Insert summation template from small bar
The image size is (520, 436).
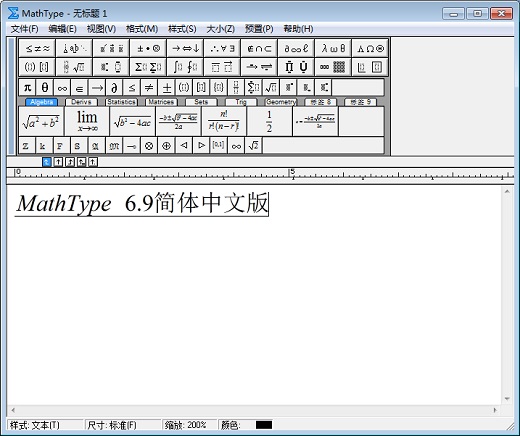coord(253,88)
